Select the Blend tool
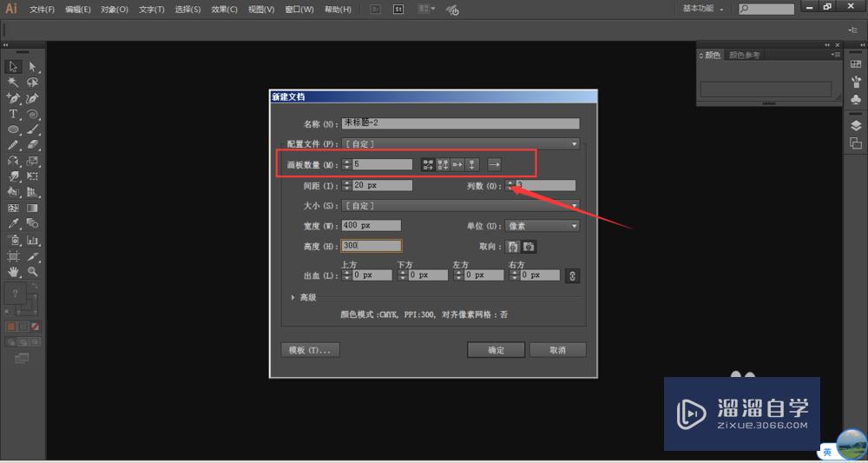 pos(33,224)
